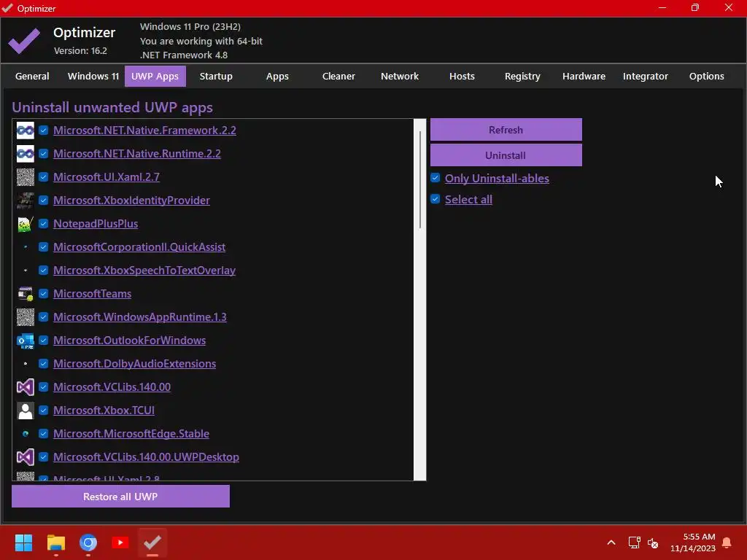747x560 pixels.
Task: Click the Microsoft.NET.Native.Runtime.2.2 app icon
Action: 26,154
